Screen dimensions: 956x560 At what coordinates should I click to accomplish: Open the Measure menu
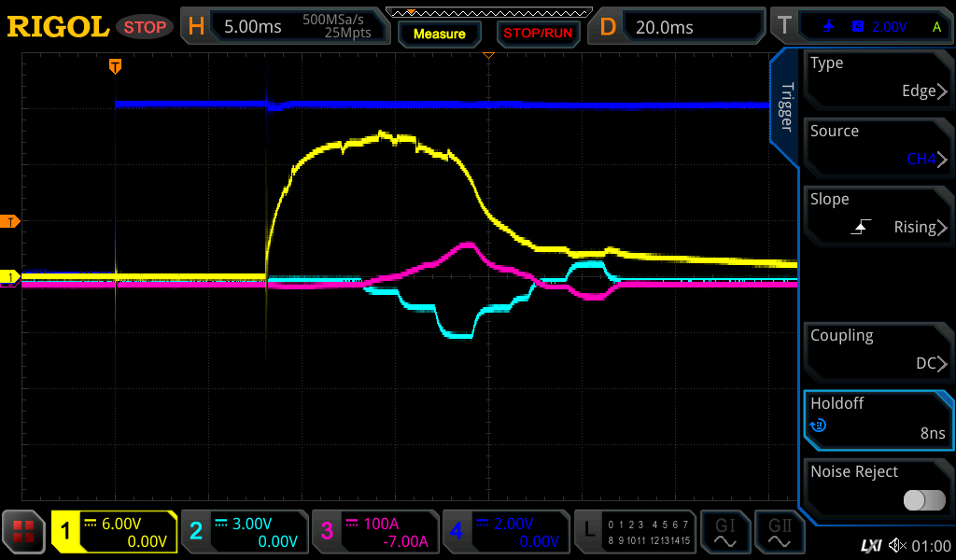439,34
